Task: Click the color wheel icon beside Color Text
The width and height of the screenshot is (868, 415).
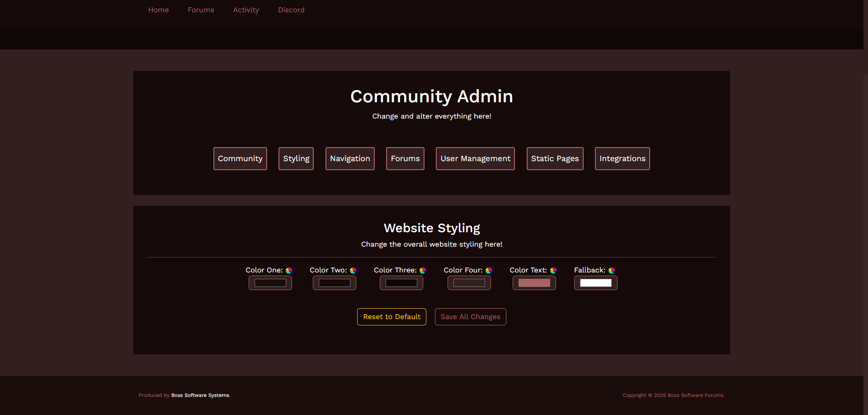Action: pyautogui.click(x=553, y=271)
